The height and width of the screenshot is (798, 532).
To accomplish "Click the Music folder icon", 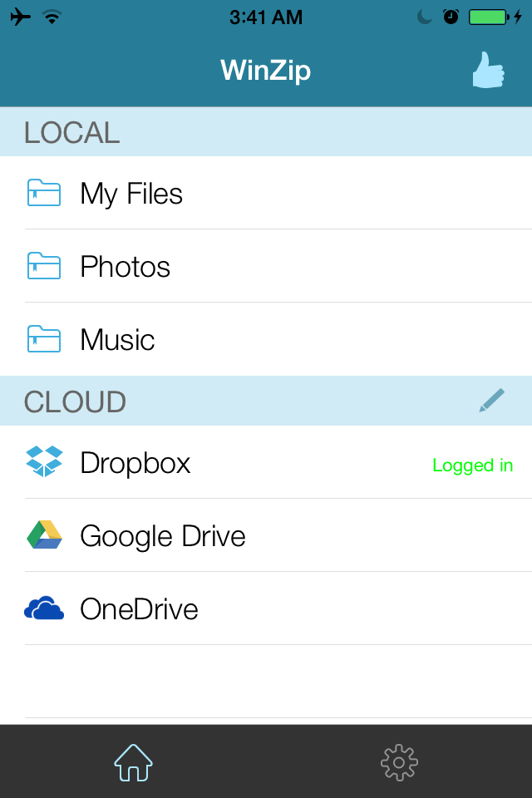I will (x=44, y=339).
